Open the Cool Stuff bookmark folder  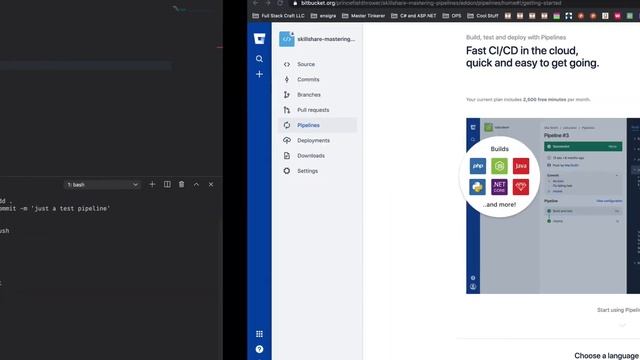483,16
